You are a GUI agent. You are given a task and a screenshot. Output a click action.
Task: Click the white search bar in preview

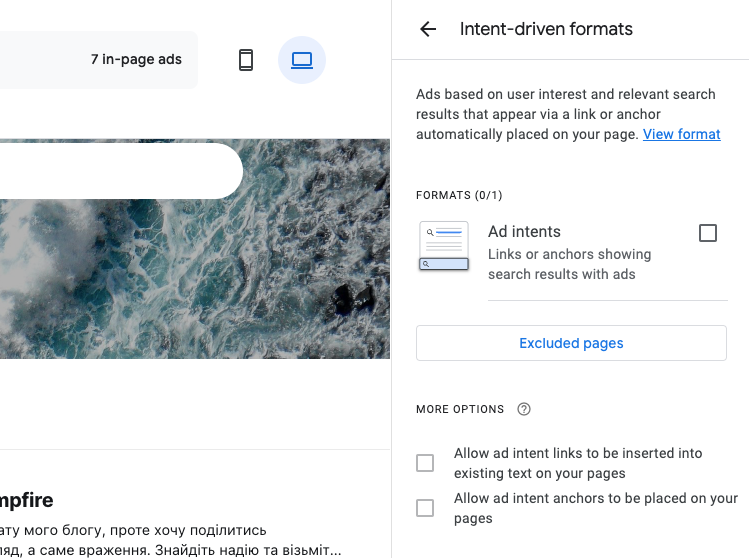point(120,171)
